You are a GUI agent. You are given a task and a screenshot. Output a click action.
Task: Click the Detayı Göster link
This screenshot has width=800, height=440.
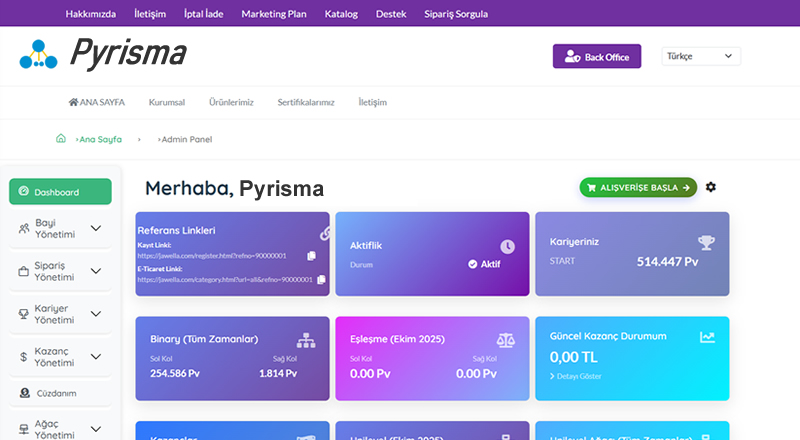tap(580, 375)
